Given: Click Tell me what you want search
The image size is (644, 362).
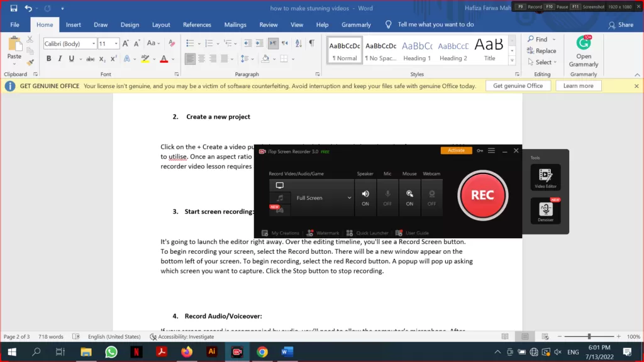Looking at the screenshot, I should (436, 25).
